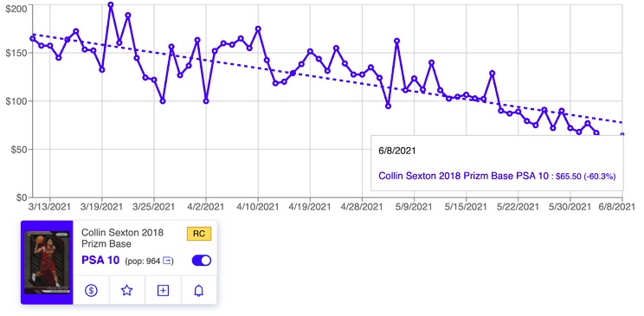Click the 4/19/2021 x-axis label
The image size is (644, 316).
tap(310, 206)
